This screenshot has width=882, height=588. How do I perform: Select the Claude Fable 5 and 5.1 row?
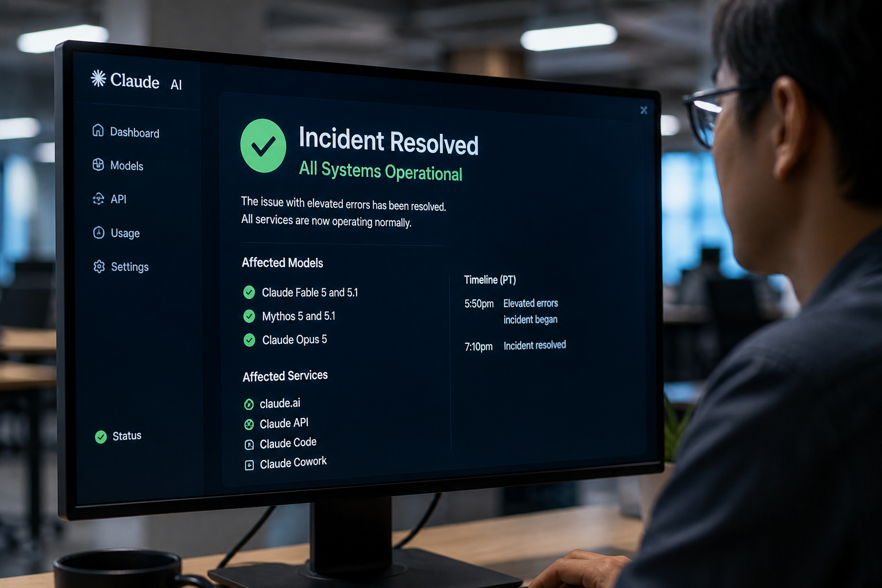(300, 293)
